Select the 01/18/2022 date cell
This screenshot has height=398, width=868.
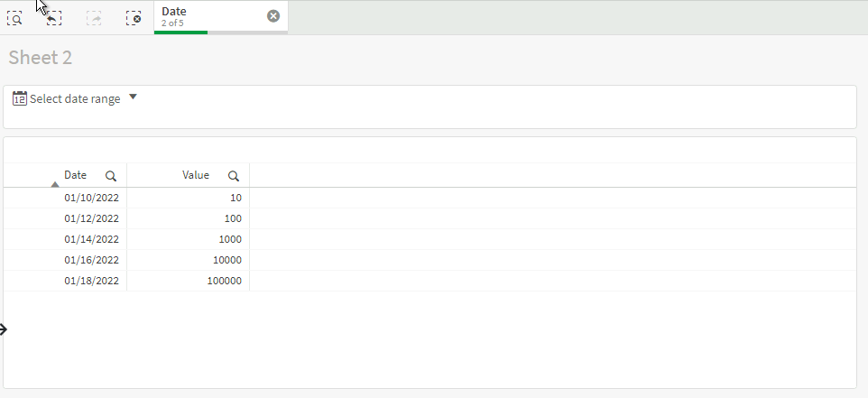[91, 281]
